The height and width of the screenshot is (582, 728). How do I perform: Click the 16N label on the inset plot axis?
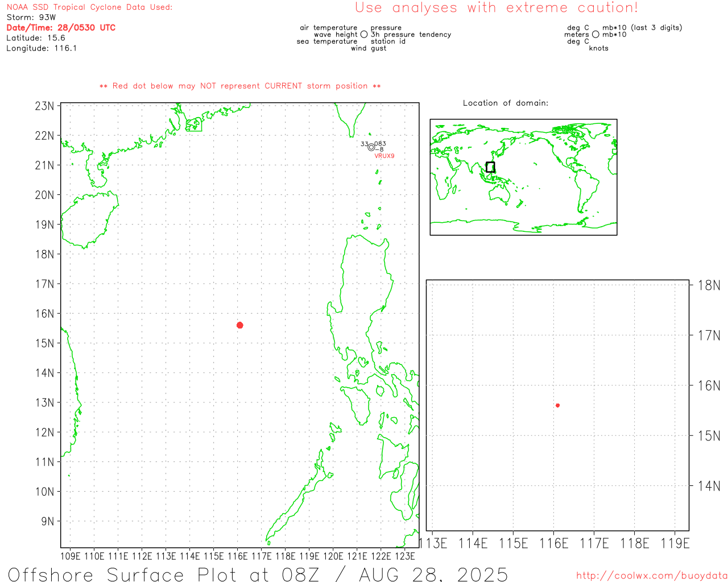coord(709,386)
